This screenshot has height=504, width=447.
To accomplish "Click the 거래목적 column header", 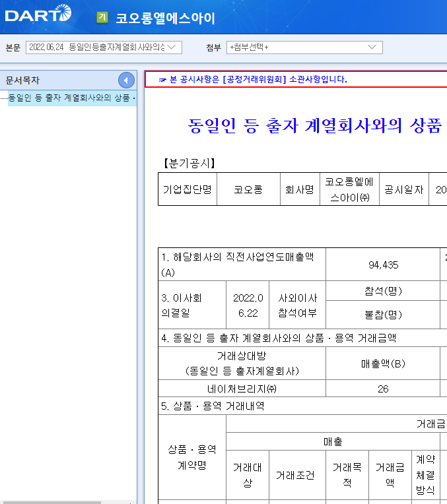I will click(x=347, y=475).
